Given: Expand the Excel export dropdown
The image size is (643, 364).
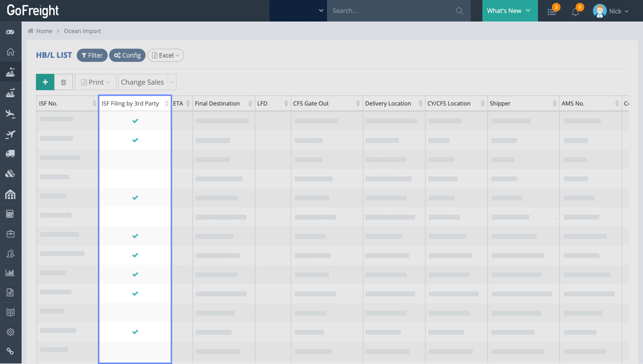Looking at the screenshot, I should tap(166, 55).
